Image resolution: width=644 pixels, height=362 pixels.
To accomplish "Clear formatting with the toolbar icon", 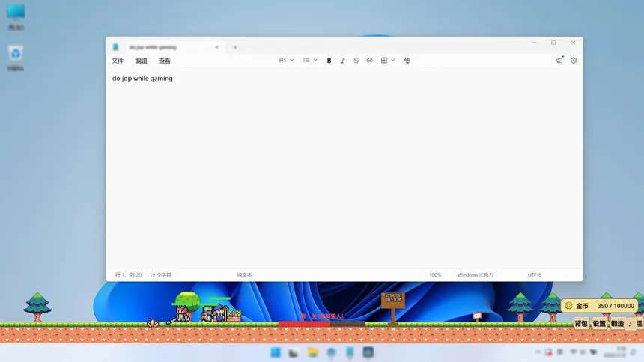I will (x=407, y=61).
